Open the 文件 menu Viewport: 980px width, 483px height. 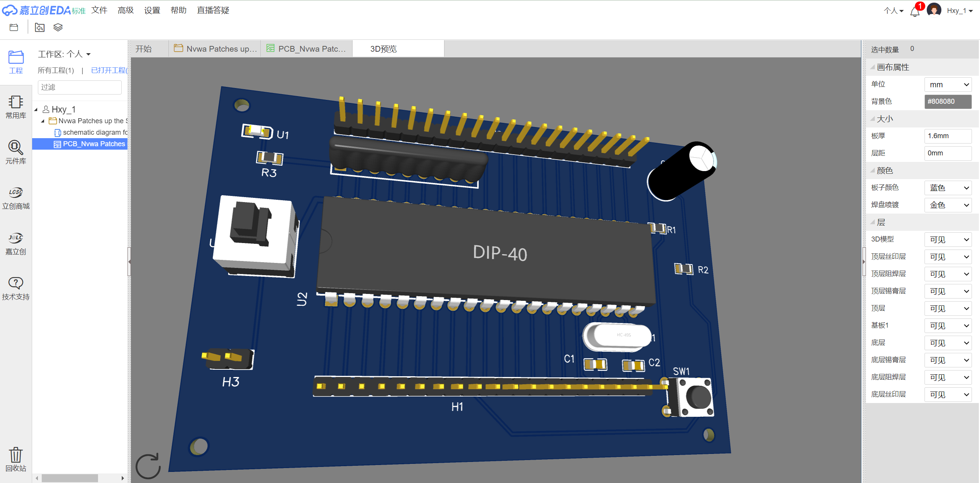pyautogui.click(x=99, y=10)
